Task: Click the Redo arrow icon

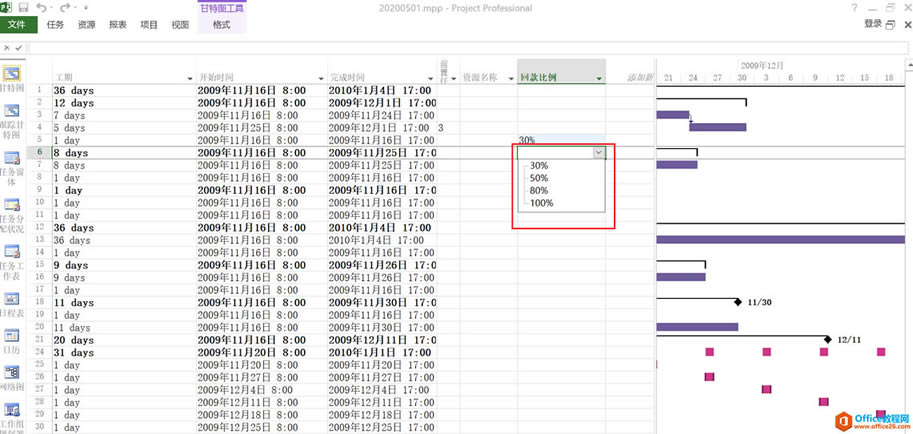Action: click(67, 8)
